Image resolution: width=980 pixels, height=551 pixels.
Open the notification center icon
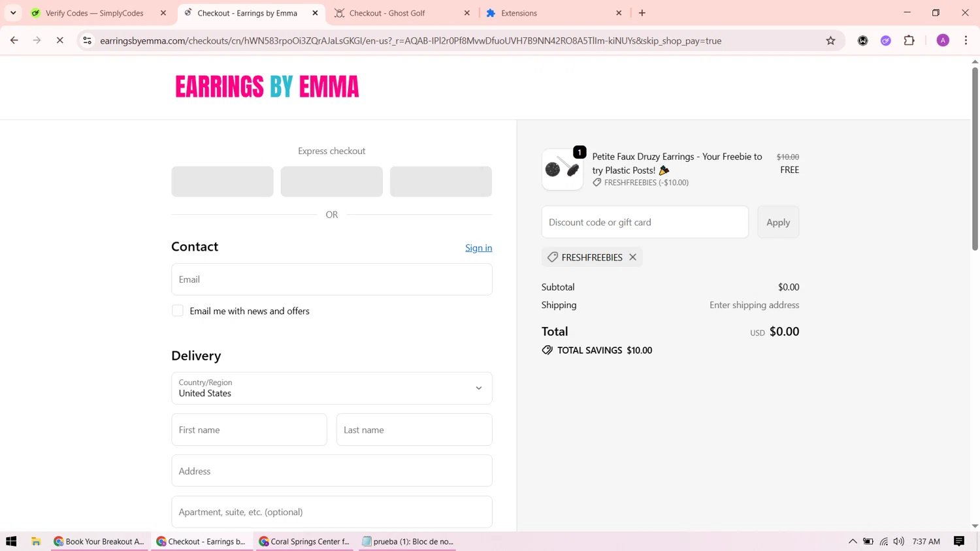959,541
